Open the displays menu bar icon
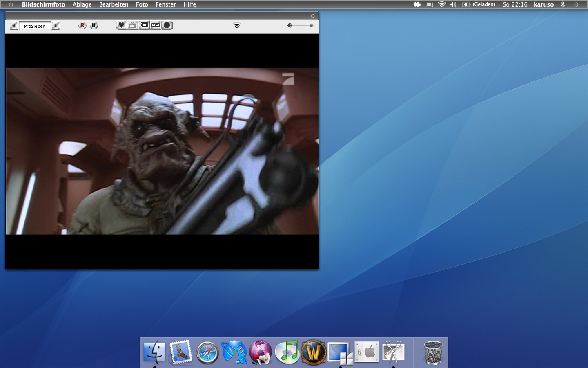The height and width of the screenshot is (368, 588). tap(429, 4)
